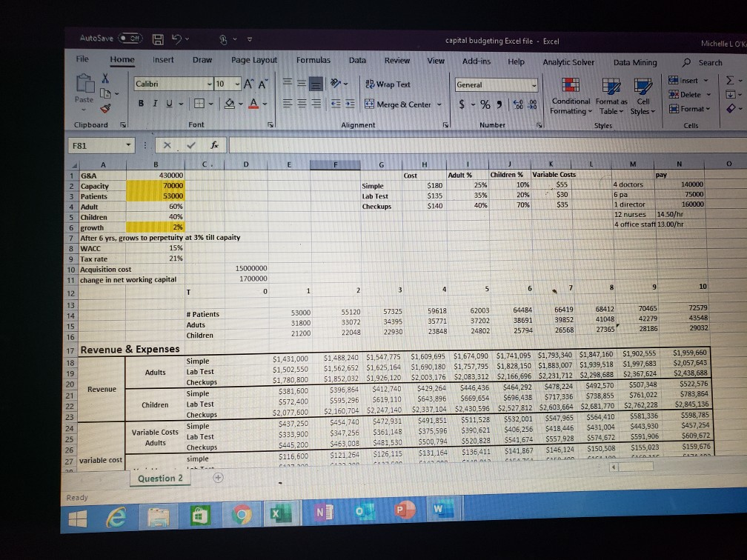The width and height of the screenshot is (747, 560).
Task: Click Merge & Center button
Action: (x=398, y=104)
